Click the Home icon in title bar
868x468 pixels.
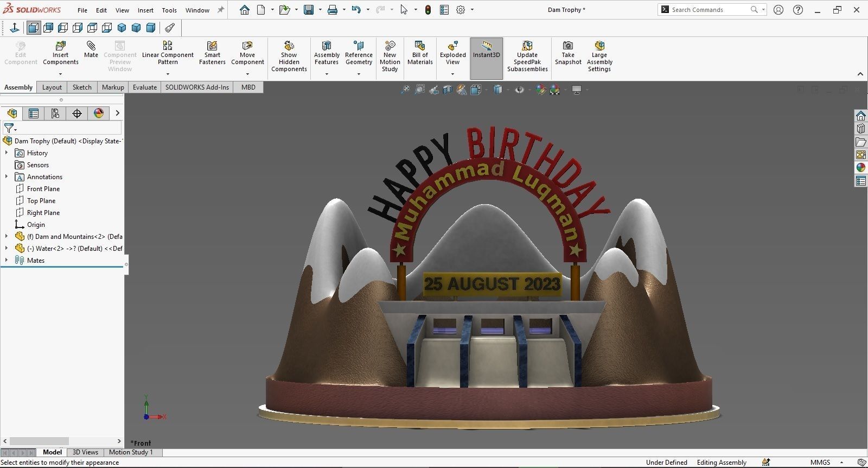coord(245,10)
